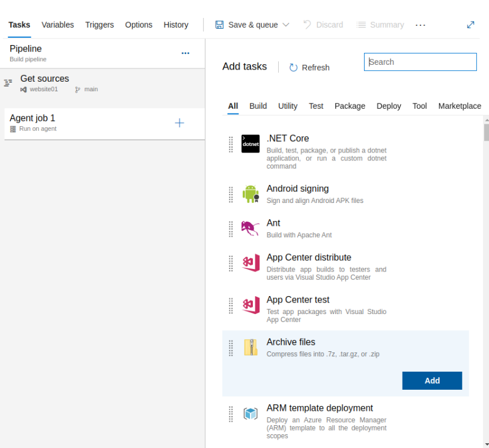489x448 pixels.
Task: Click the Search tasks input field
Action: (421, 62)
